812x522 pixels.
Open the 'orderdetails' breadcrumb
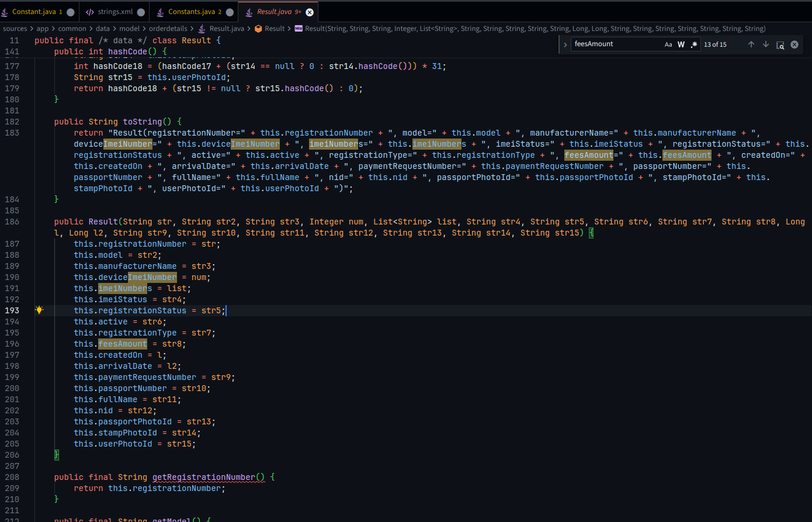(x=168, y=29)
